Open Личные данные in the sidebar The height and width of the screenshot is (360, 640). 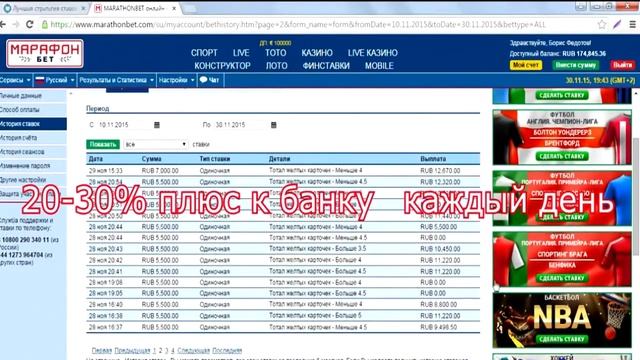tap(33, 96)
